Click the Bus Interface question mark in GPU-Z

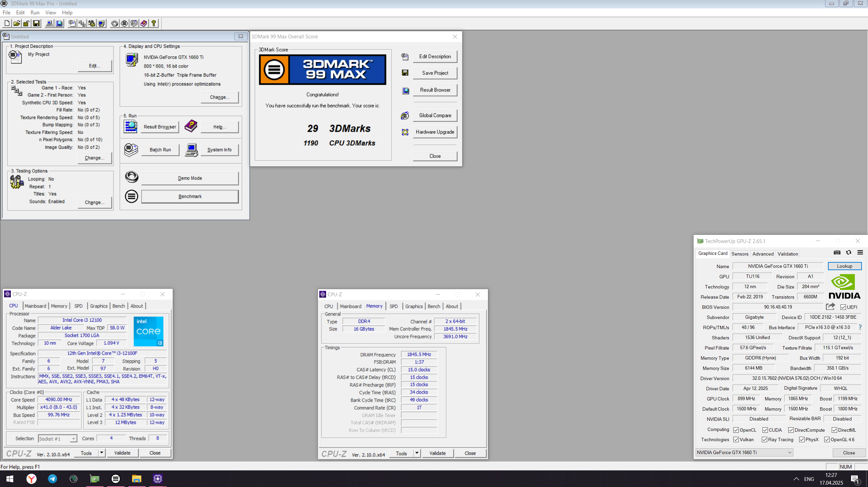point(860,327)
